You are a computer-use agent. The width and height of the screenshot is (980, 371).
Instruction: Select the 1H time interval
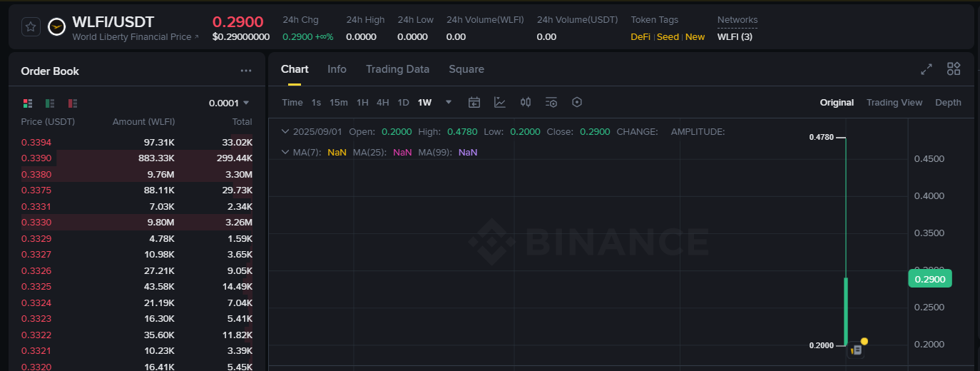(362, 102)
